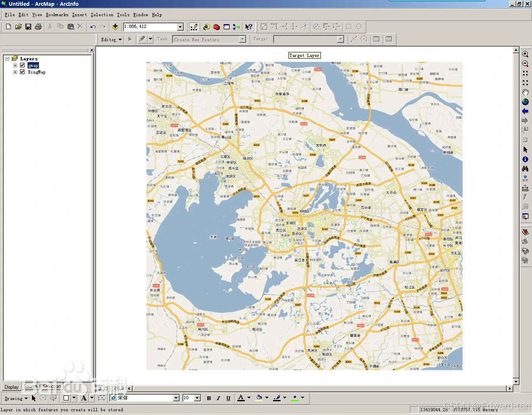
Task: Uncheck the BingMap layer visibility
Action: (22, 72)
